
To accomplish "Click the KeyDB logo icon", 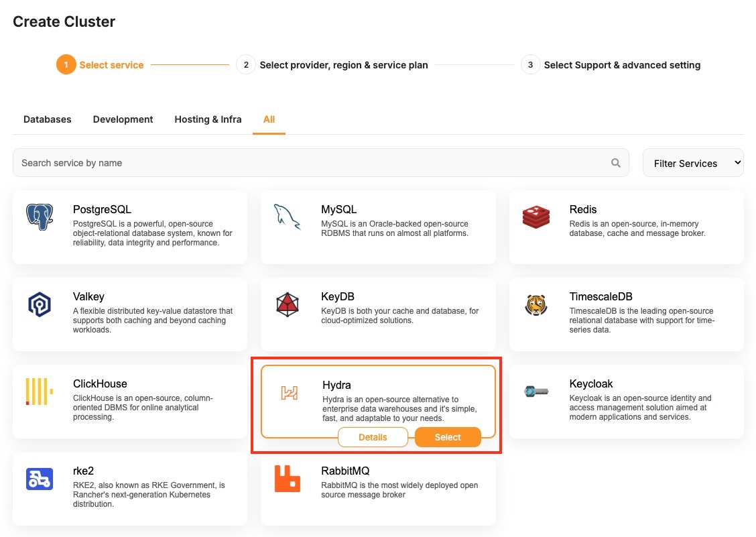I will (x=288, y=304).
